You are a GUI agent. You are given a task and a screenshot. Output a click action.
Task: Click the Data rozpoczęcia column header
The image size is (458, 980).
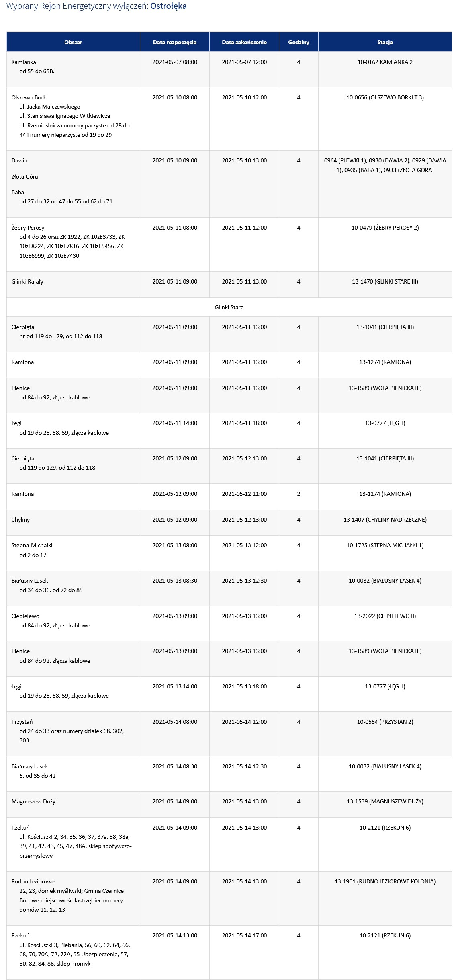(x=175, y=42)
